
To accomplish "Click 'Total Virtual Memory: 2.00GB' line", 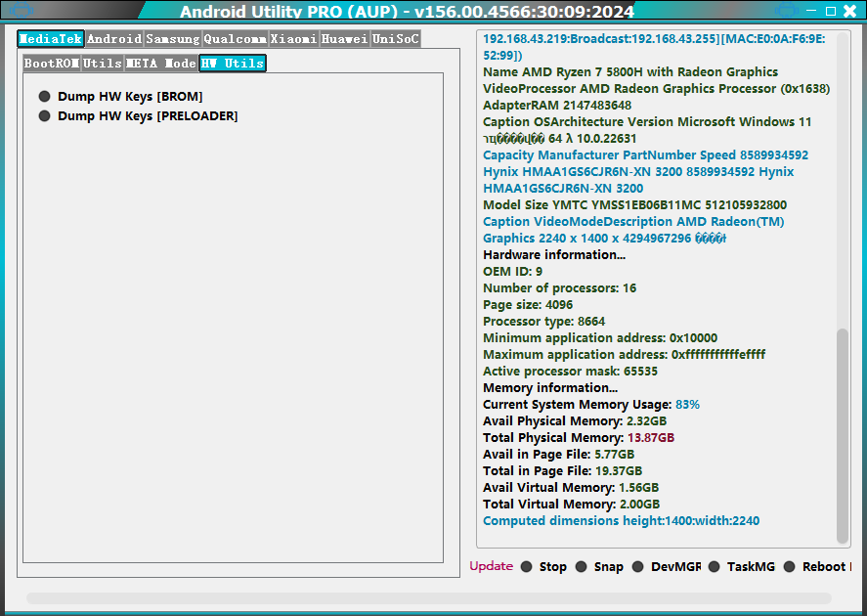I will click(571, 504).
